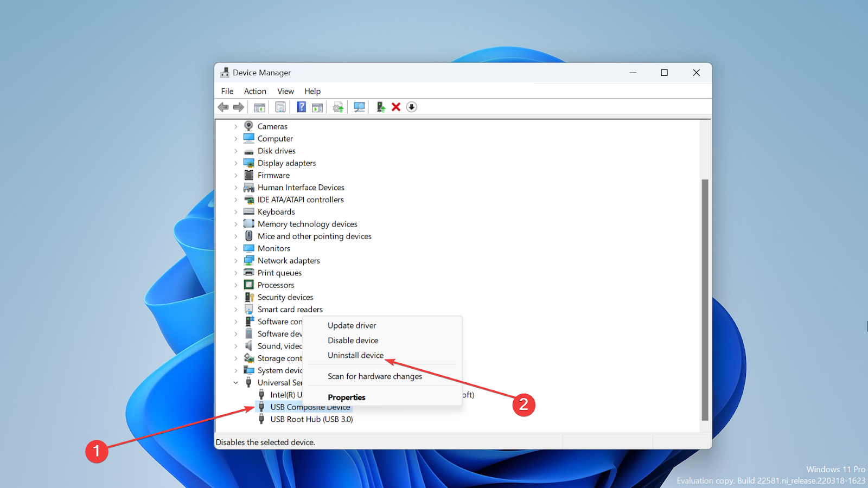Viewport: 868px width, 488px height.
Task: Click Scan for hardware changes monitor icon
Action: [359, 107]
